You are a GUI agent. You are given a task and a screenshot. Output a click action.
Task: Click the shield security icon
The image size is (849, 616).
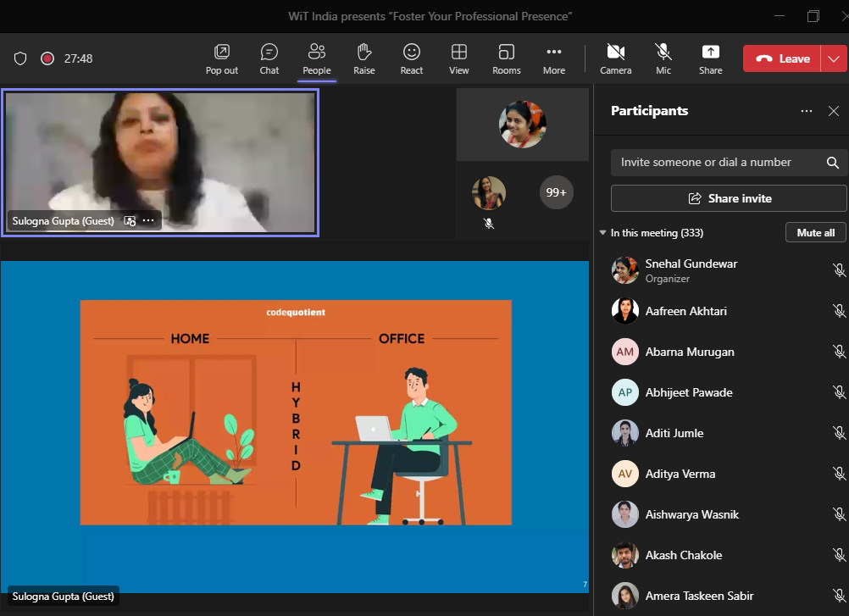pos(21,58)
